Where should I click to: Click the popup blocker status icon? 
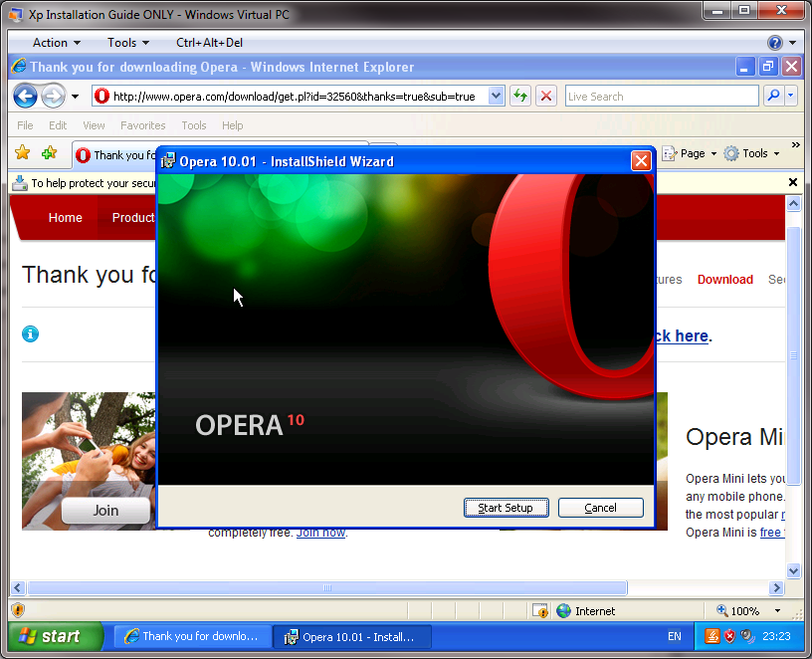[x=540, y=611]
